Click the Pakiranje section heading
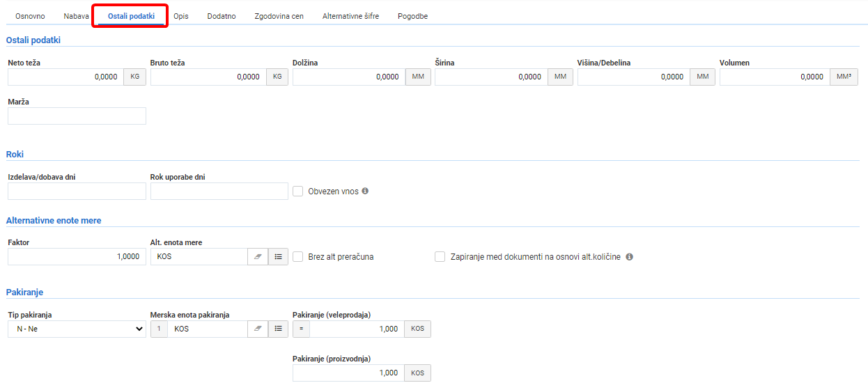Viewport: 868px width, 390px height. tap(24, 292)
